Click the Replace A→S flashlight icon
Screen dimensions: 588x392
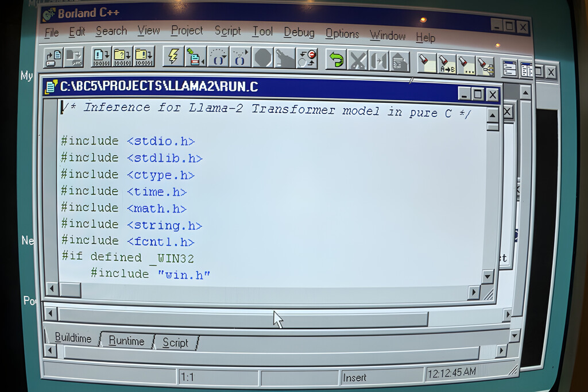click(x=446, y=63)
